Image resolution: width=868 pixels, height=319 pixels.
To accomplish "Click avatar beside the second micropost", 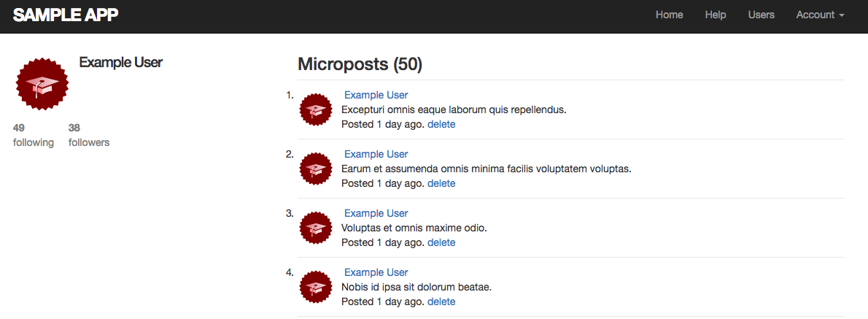I will tap(316, 169).
